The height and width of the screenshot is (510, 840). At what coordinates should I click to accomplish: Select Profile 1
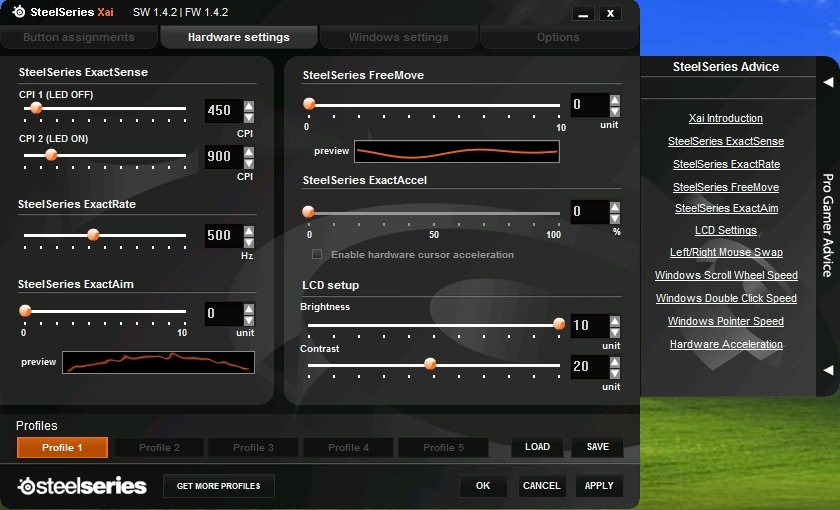(62, 448)
